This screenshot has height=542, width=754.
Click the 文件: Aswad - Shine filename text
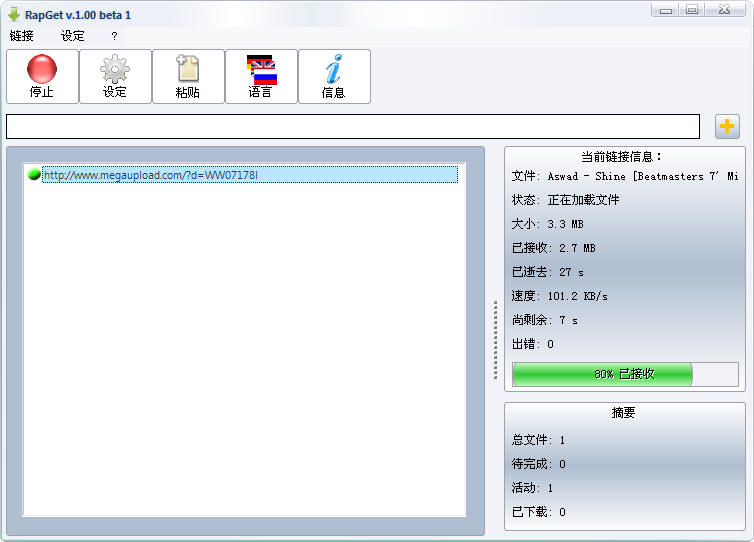625,176
